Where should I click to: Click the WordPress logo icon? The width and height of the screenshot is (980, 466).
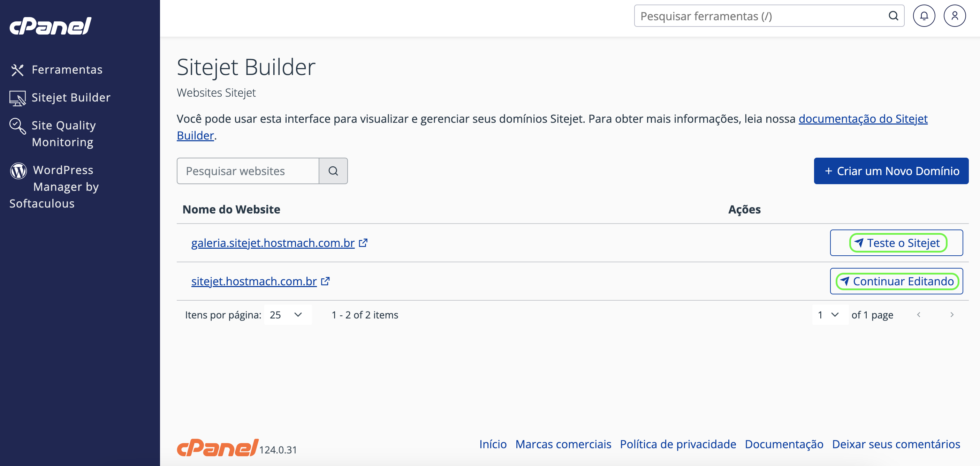point(18,171)
